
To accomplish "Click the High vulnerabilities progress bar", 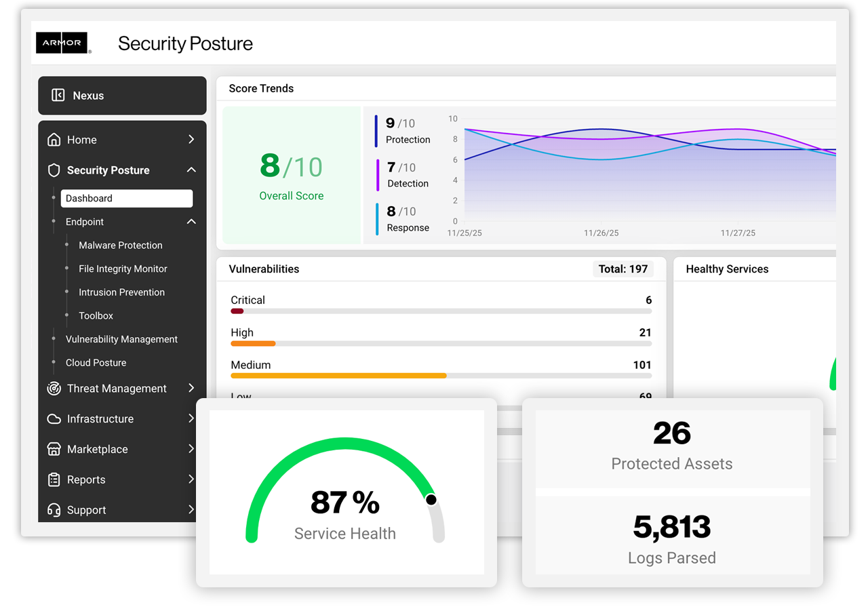I will 441,344.
